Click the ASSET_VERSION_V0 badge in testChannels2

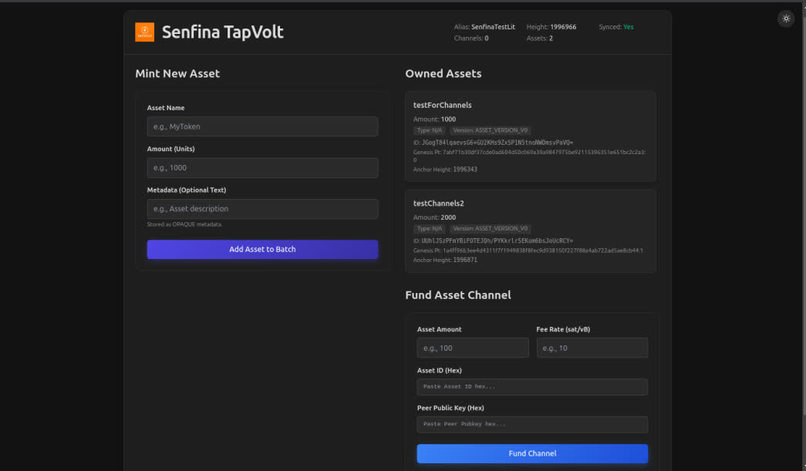490,228
